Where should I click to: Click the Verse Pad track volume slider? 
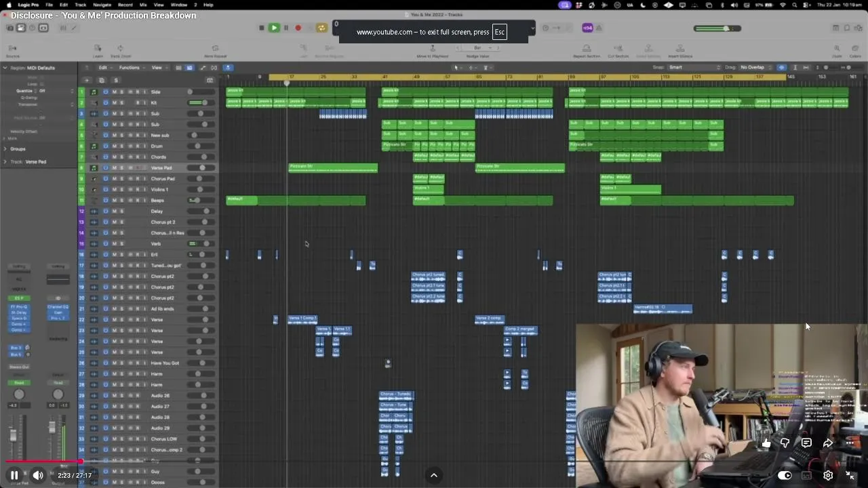click(x=201, y=168)
